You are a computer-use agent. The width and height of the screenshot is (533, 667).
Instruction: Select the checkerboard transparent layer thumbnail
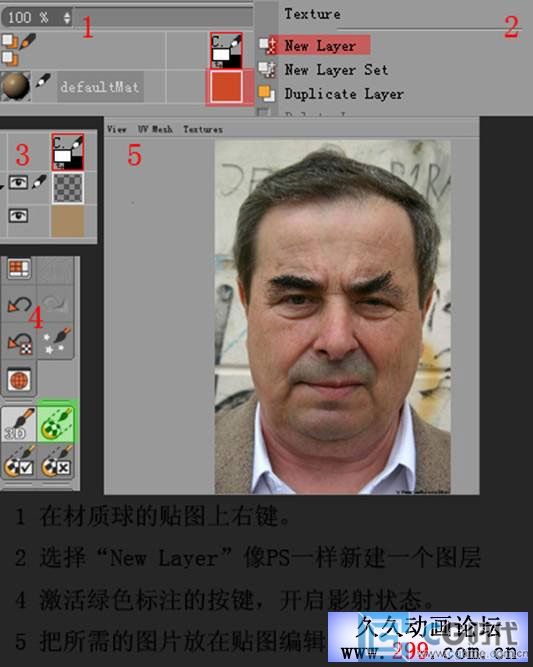pyautogui.click(x=68, y=188)
